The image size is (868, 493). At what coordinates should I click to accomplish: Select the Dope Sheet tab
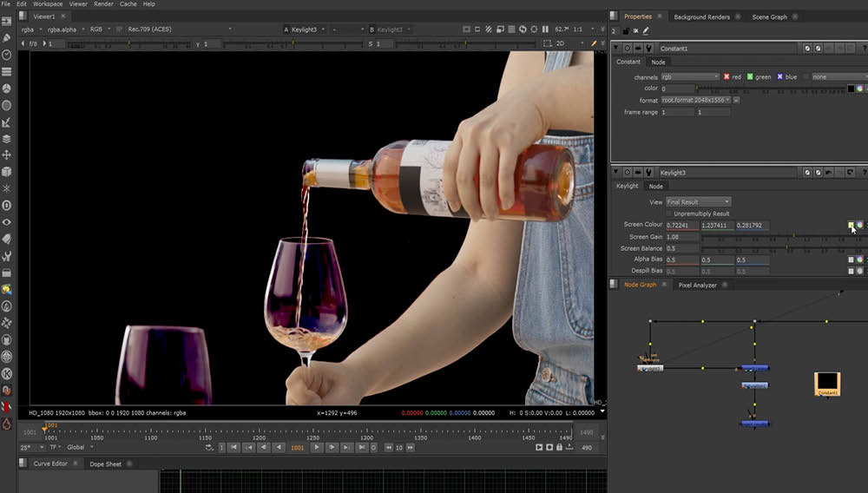click(x=105, y=463)
